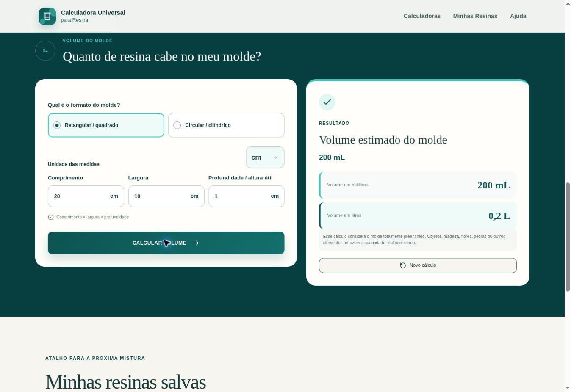Click the arrow icon in Calcular Volume
571x392 pixels.
196,243
